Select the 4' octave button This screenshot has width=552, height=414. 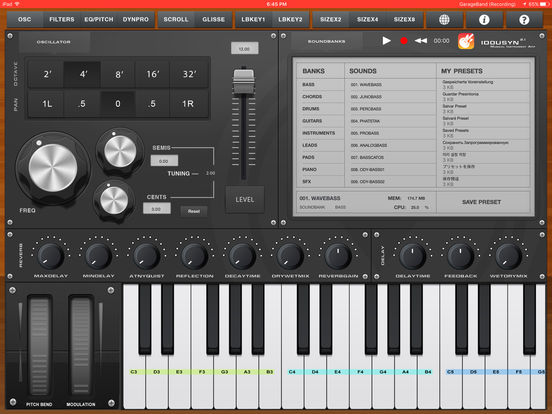coord(83,74)
